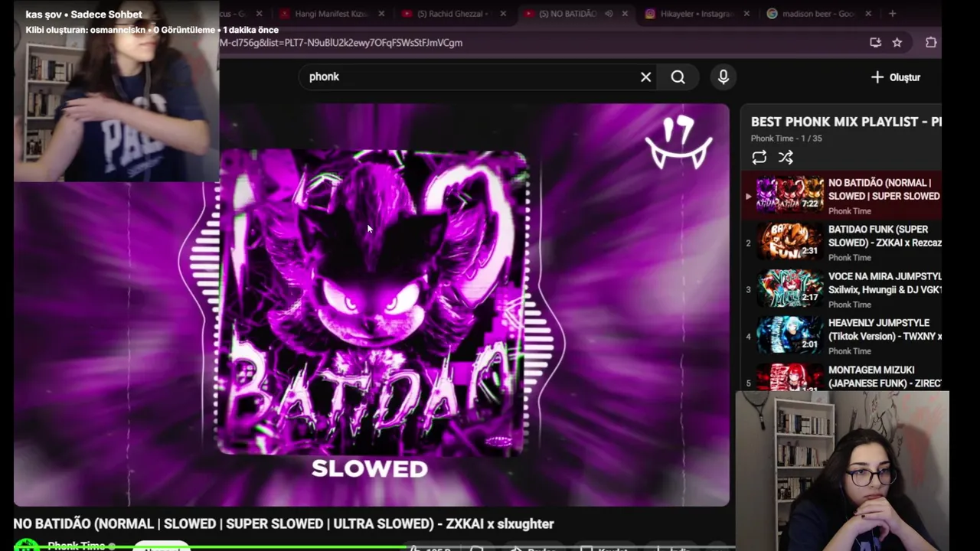The height and width of the screenshot is (551, 980).
Task: Mute the NO BATIDÃO tab speaker icon
Action: point(609,14)
